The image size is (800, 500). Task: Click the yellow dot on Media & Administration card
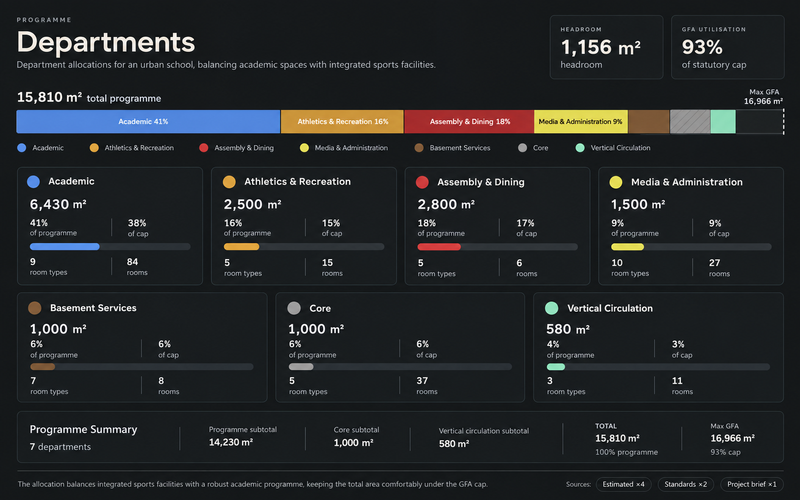(x=616, y=182)
